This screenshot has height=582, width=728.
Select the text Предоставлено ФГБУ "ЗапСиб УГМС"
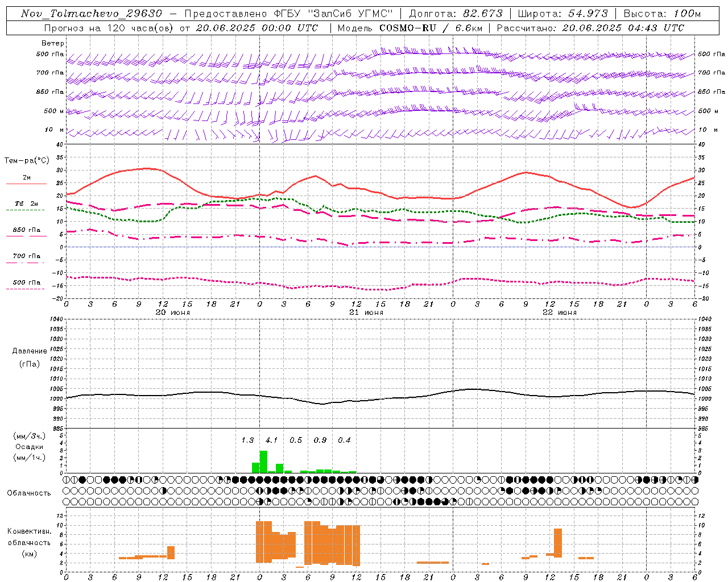[x=289, y=14]
